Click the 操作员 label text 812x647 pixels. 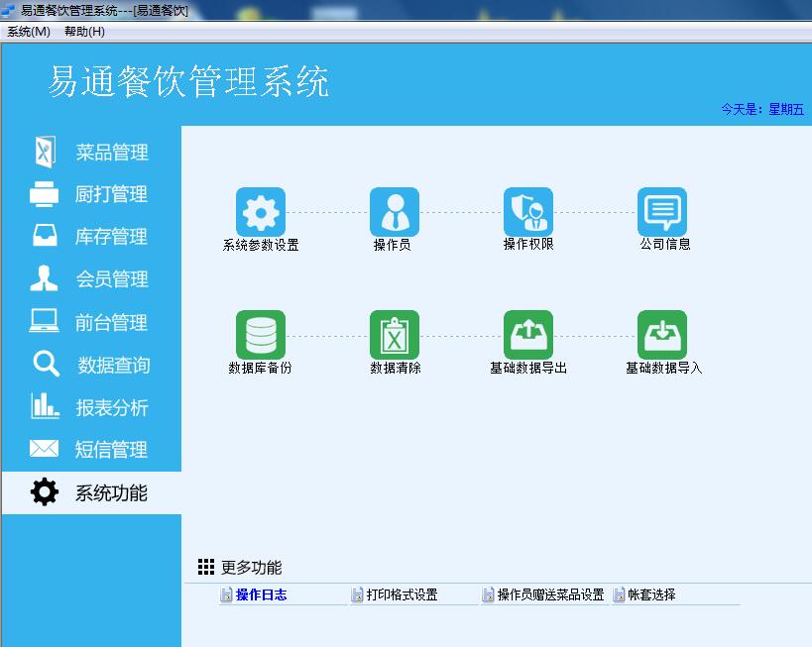tap(392, 245)
